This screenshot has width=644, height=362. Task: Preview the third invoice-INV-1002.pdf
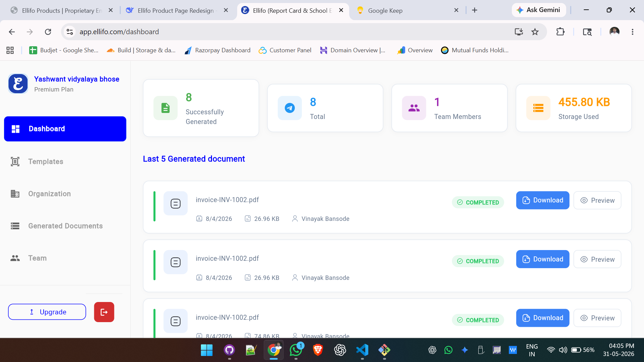(x=597, y=318)
